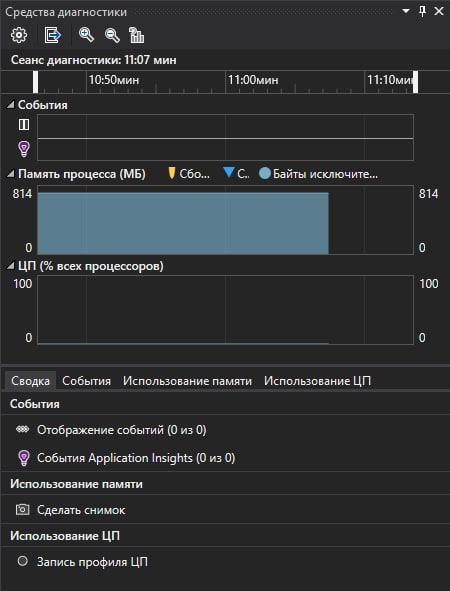The image size is (450, 591).
Task: Reset view with chart icon
Action: tap(136, 35)
